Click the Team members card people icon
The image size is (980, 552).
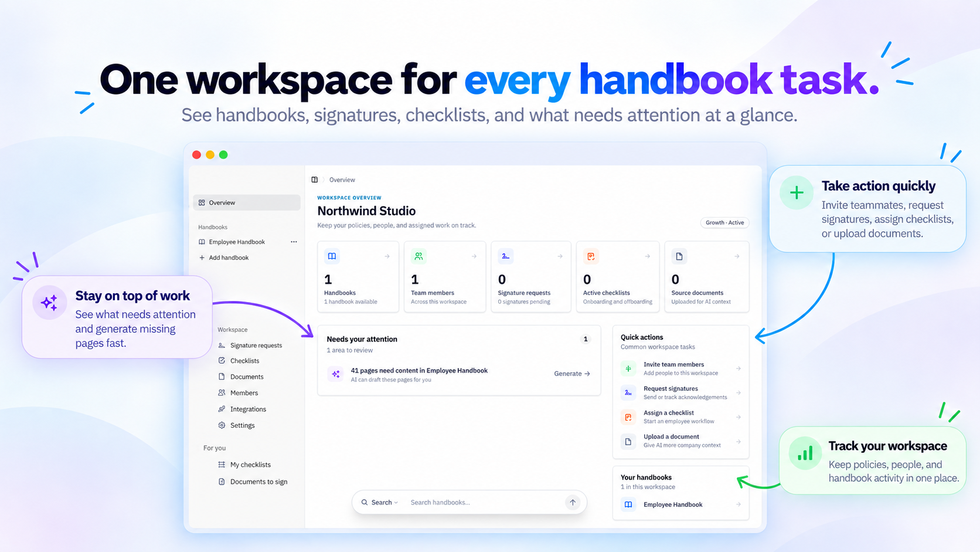[x=418, y=256]
